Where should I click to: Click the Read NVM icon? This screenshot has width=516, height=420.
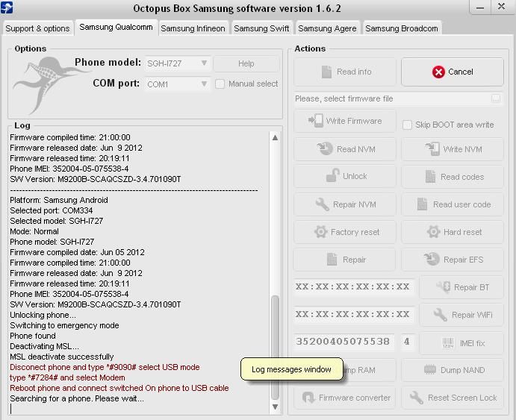point(325,149)
